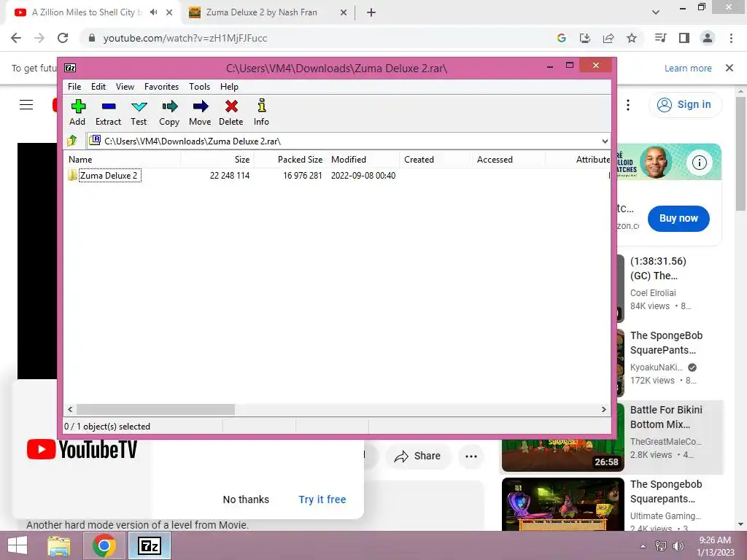747x560 pixels.
Task: Close the Zuma Deluxe 2 browser tab
Action: tap(344, 13)
